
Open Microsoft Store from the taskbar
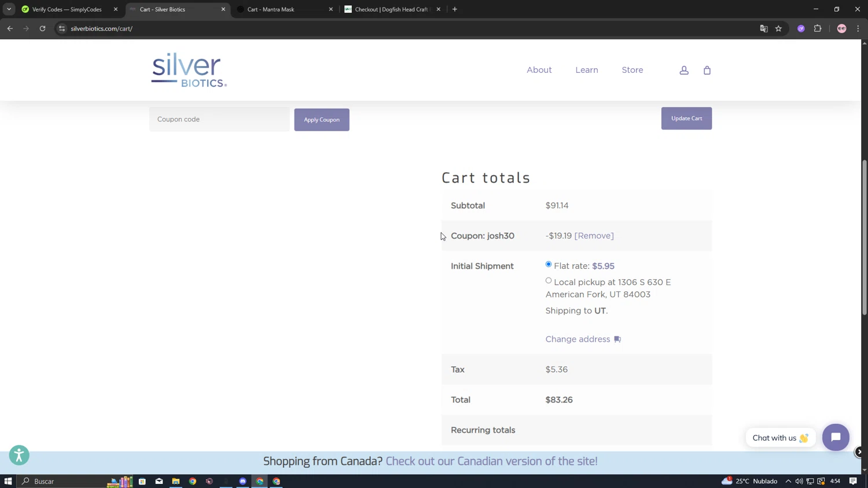142,481
